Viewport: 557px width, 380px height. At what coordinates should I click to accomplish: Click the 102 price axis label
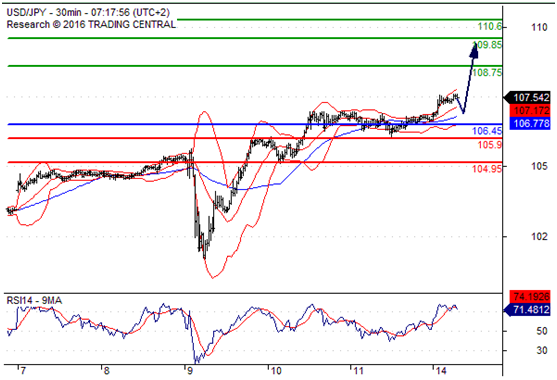click(539, 236)
